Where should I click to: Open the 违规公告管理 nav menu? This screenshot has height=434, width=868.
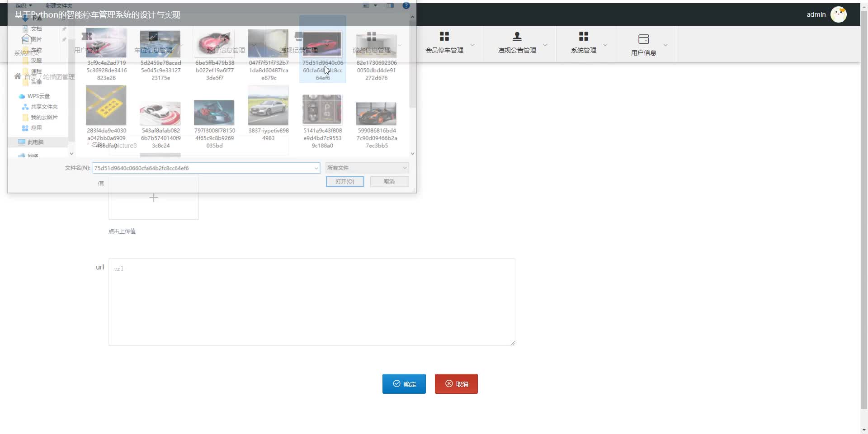[517, 50]
